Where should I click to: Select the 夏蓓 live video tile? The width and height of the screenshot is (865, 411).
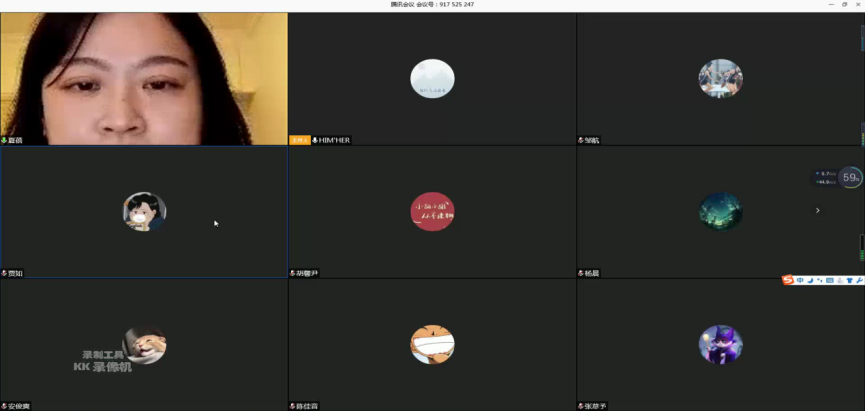point(144,75)
